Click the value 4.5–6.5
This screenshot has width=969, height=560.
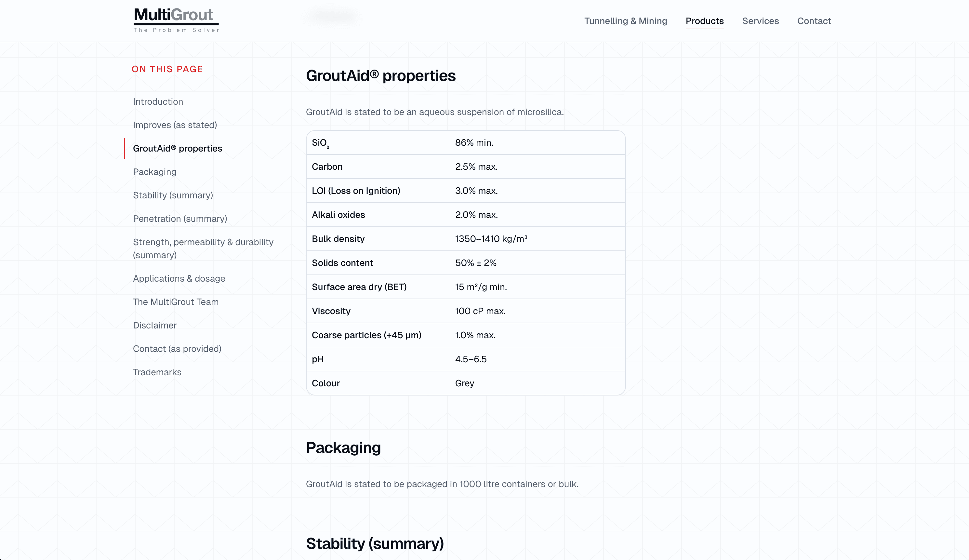coord(471,359)
